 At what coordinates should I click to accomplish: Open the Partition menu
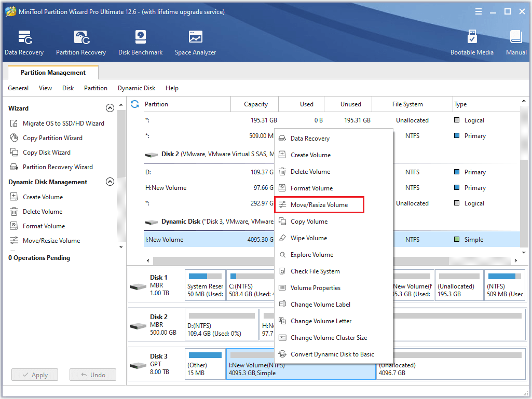[96, 88]
